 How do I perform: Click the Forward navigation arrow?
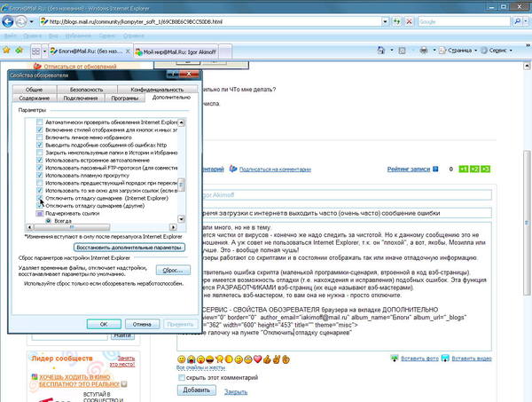click(x=21, y=21)
